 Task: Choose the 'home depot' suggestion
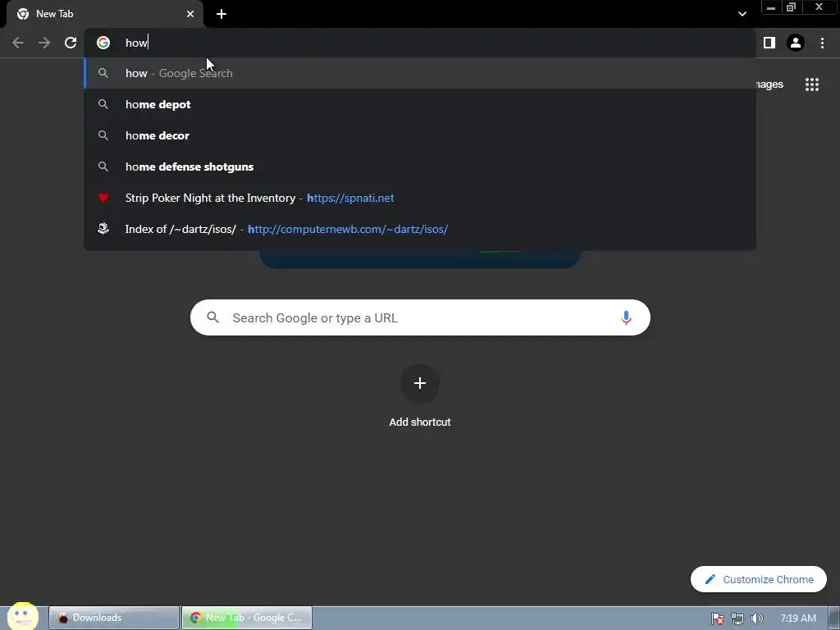[x=420, y=104]
